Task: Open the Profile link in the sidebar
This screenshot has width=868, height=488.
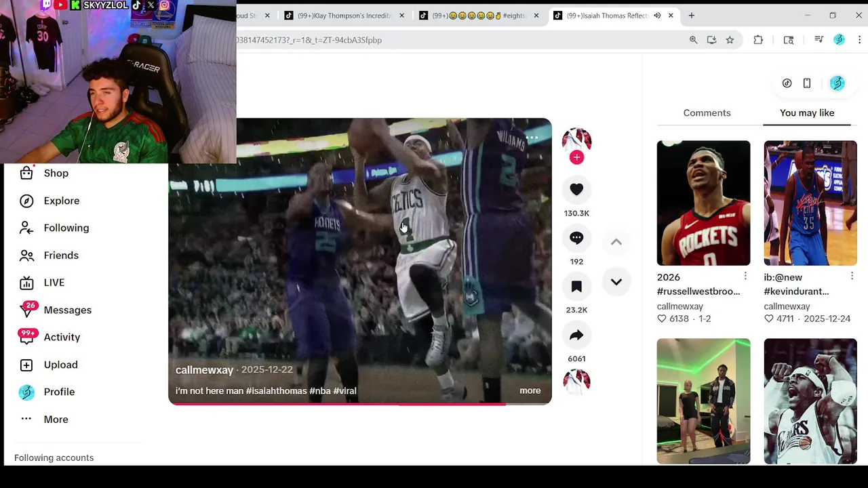Action: pyautogui.click(x=59, y=392)
